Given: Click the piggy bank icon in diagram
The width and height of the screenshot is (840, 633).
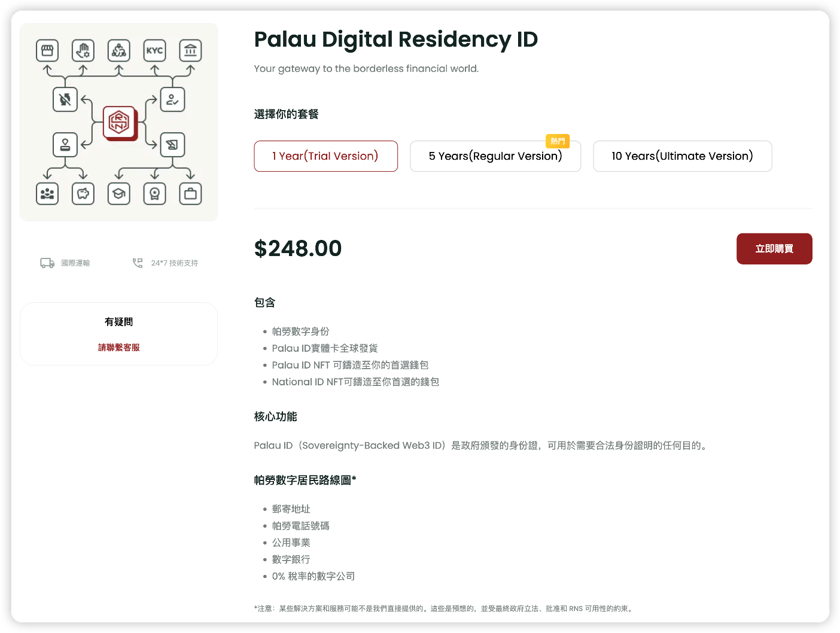Looking at the screenshot, I should click(x=83, y=194).
